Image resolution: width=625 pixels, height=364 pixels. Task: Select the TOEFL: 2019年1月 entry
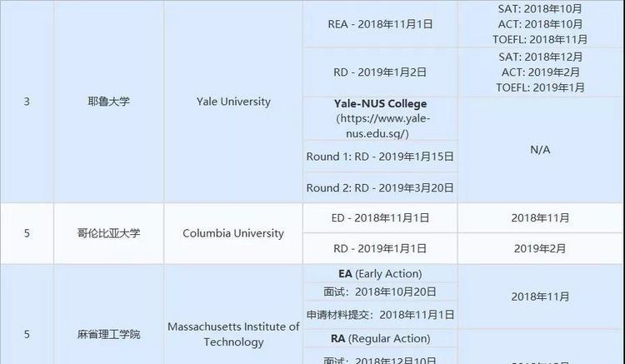[541, 87]
